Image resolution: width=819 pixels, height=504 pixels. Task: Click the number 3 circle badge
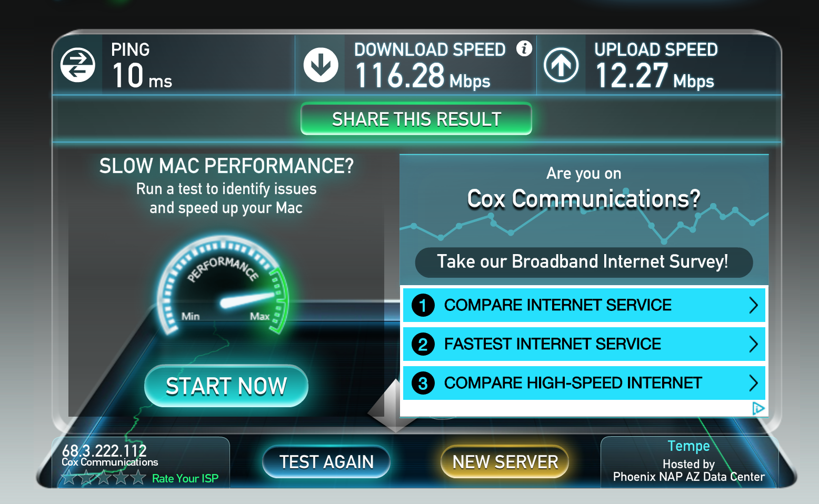click(423, 383)
